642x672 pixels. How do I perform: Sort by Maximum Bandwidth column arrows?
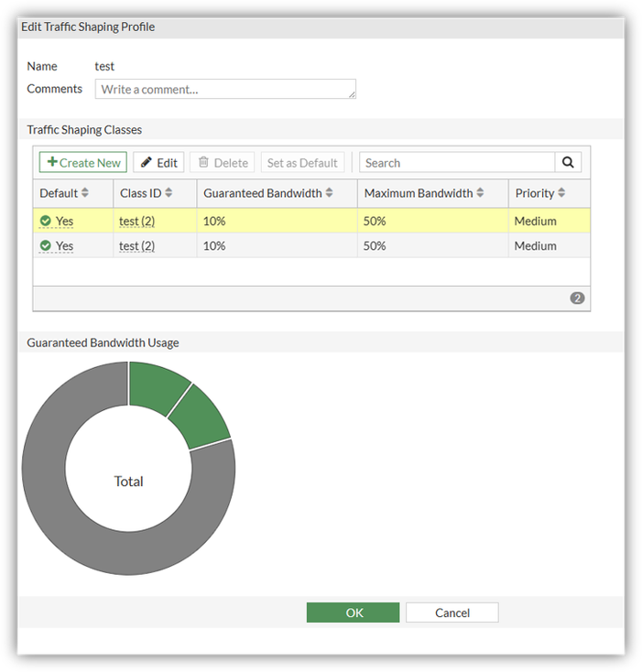(x=480, y=193)
